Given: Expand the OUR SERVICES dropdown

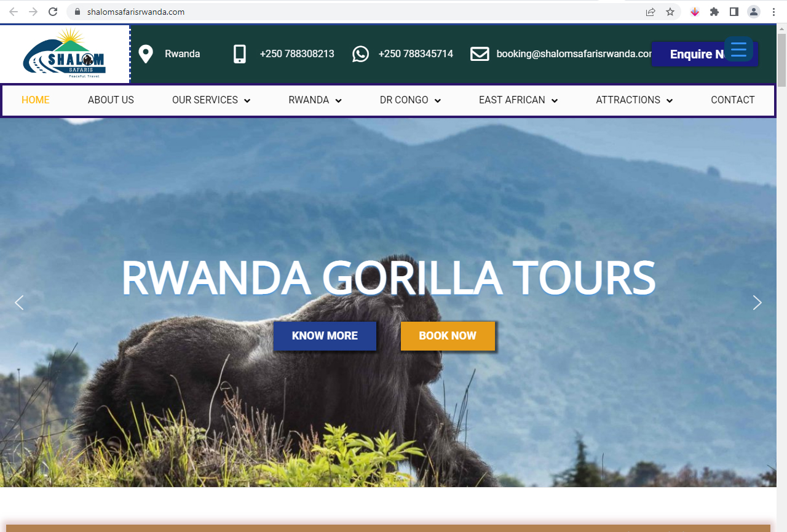Looking at the screenshot, I should pyautogui.click(x=212, y=100).
